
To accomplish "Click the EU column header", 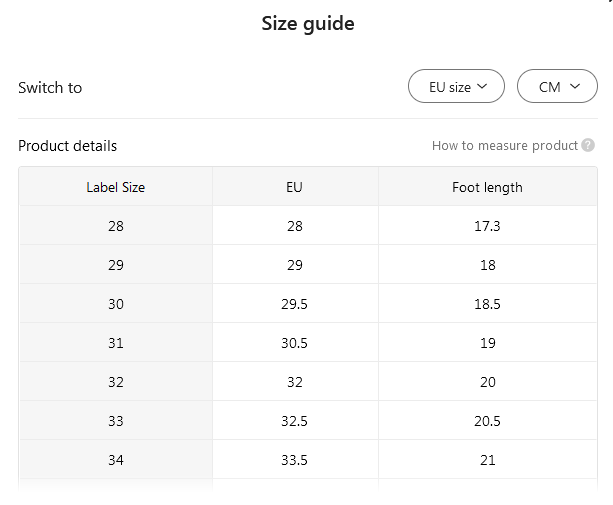I will [294, 187].
